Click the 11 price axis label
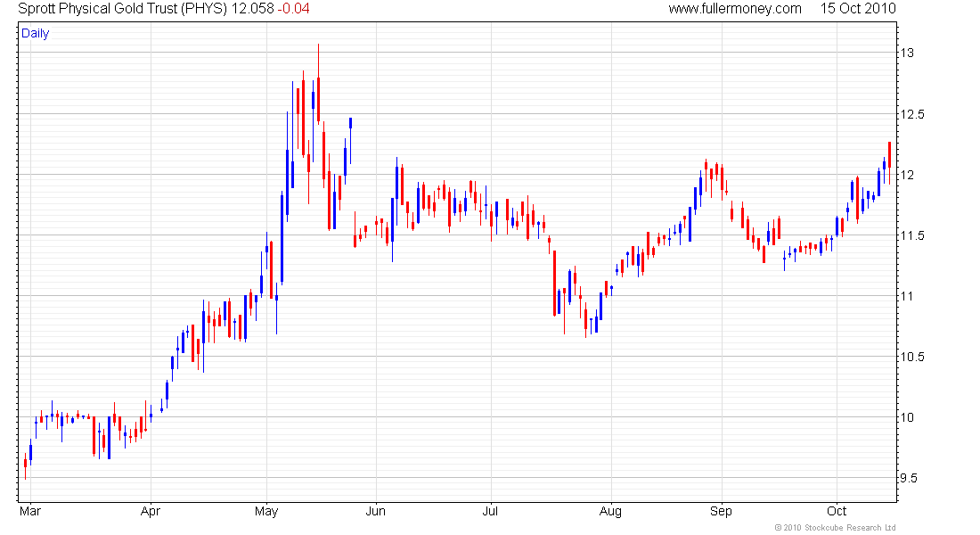 [x=907, y=296]
